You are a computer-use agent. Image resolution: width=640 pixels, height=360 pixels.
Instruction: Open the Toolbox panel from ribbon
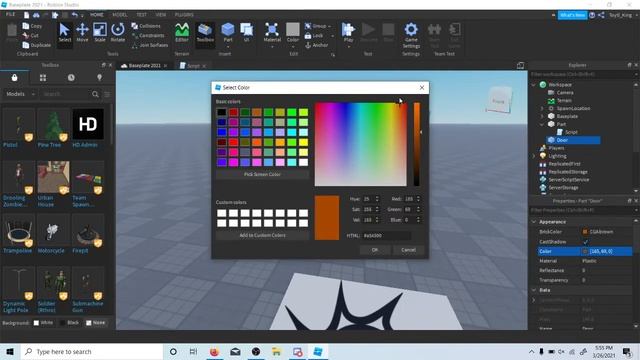tap(205, 32)
